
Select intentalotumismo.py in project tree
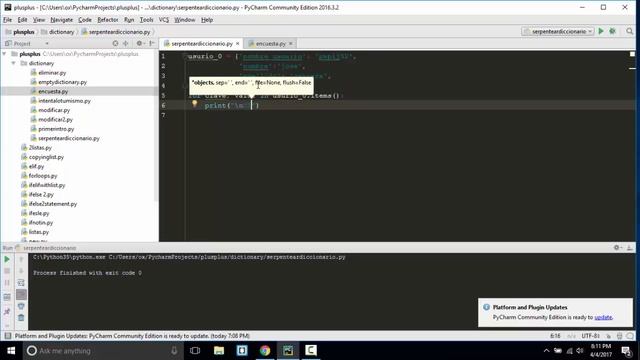coord(64,101)
